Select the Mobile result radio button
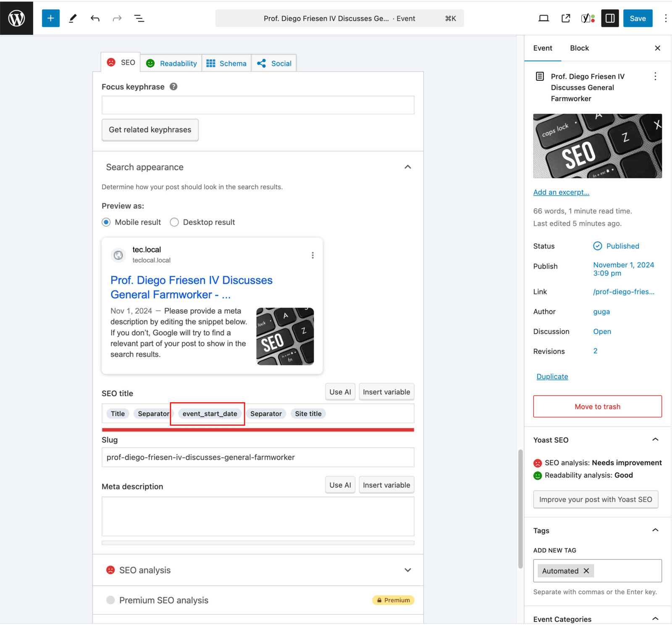The width and height of the screenshot is (672, 626). 106,222
